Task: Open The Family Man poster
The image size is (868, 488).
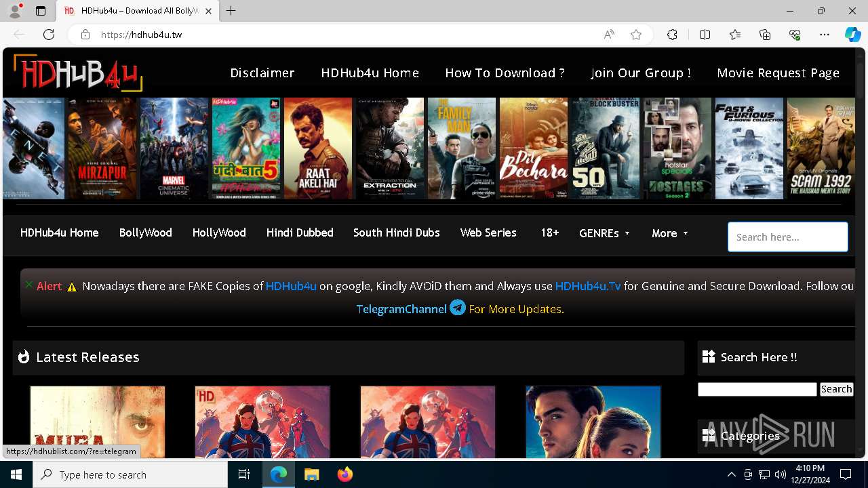Action: [x=462, y=148]
